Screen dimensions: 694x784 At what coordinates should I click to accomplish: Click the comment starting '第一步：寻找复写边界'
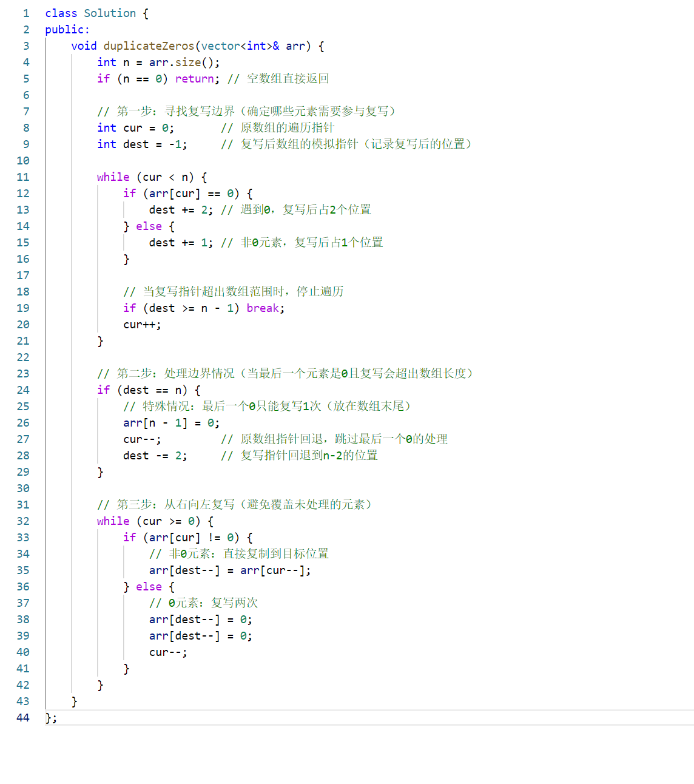pyautogui.click(x=246, y=112)
